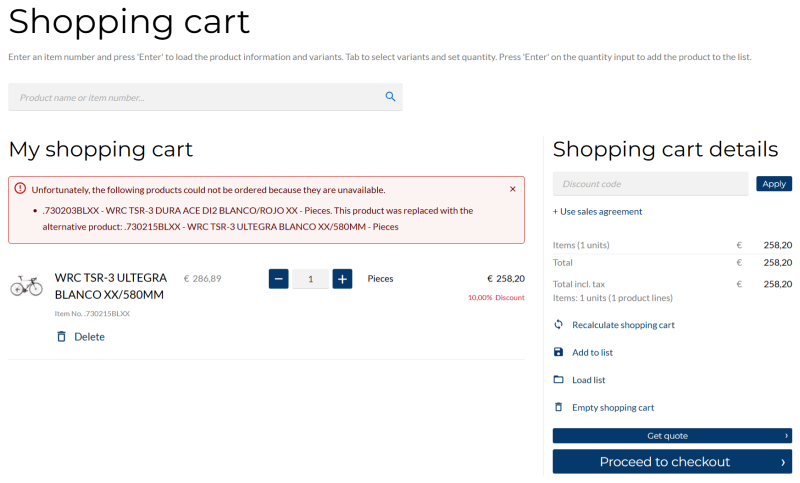Click the Recalculate shopping cart refresh icon
This screenshot has width=800, height=483.
559,325
